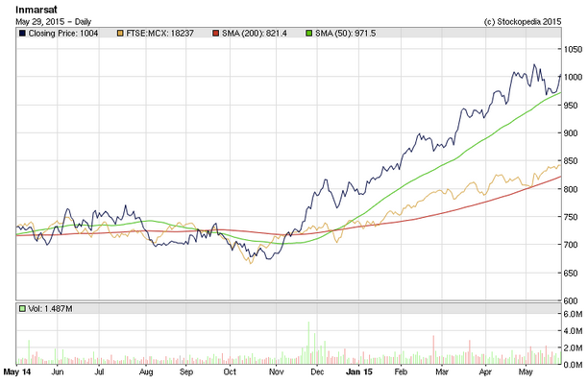Screen dimensions: 588x383
Task: Click the 6.0M volume axis label
Action: coord(573,314)
